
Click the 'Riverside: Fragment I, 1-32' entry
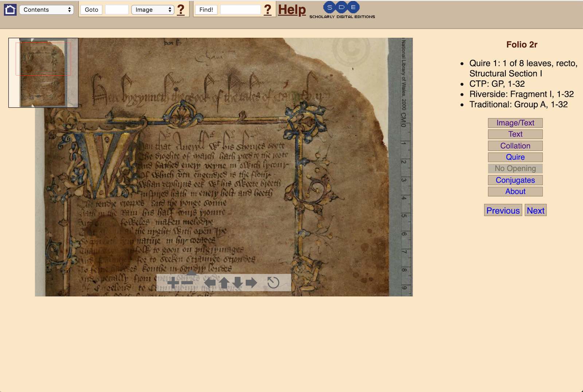coord(521,94)
